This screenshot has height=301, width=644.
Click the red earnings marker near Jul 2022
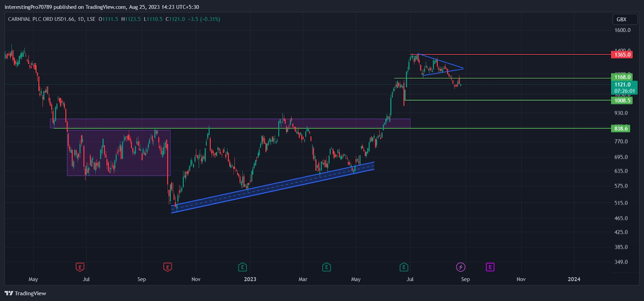(80, 267)
